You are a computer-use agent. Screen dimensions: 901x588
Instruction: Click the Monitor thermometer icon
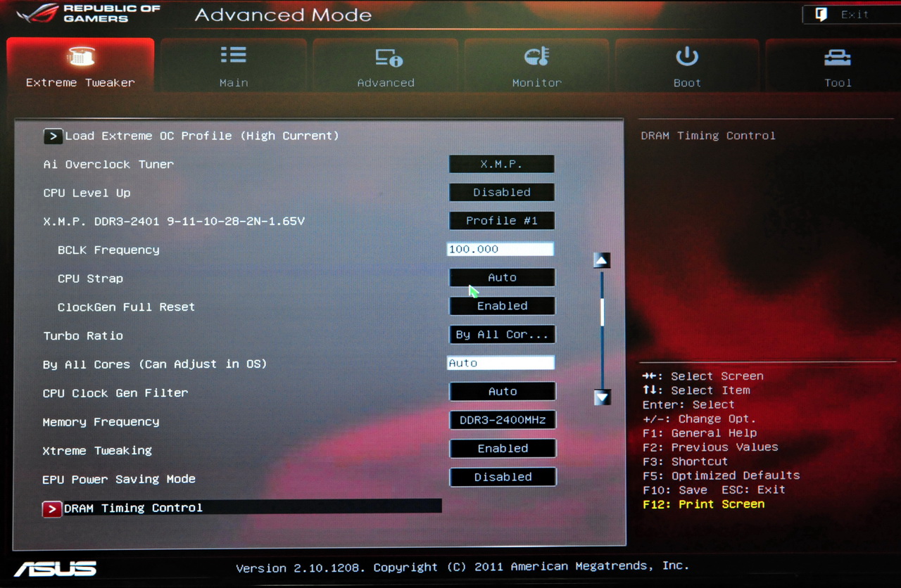click(537, 57)
